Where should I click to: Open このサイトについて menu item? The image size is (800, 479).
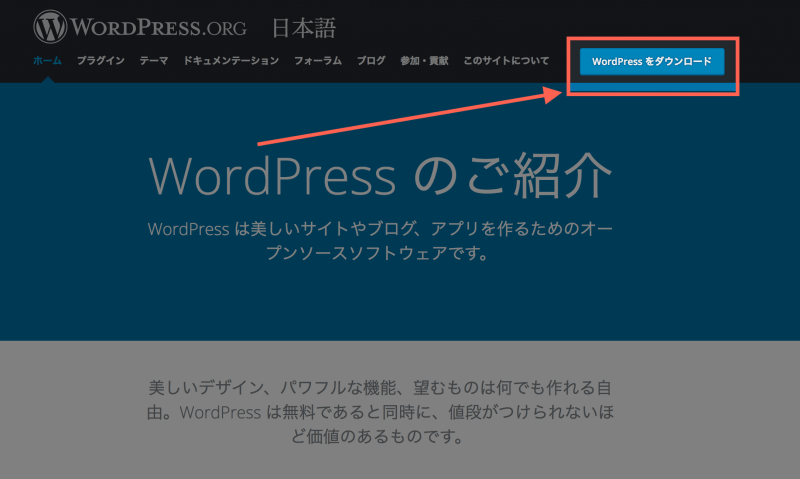point(506,61)
